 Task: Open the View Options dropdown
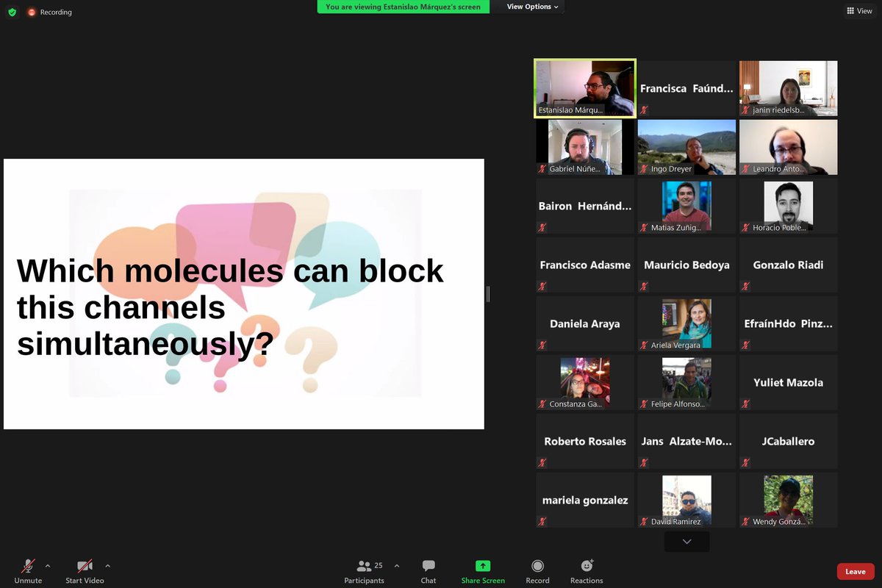click(532, 7)
